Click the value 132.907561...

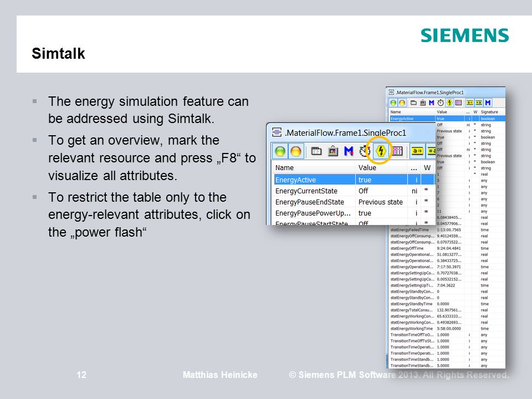[x=449, y=310]
